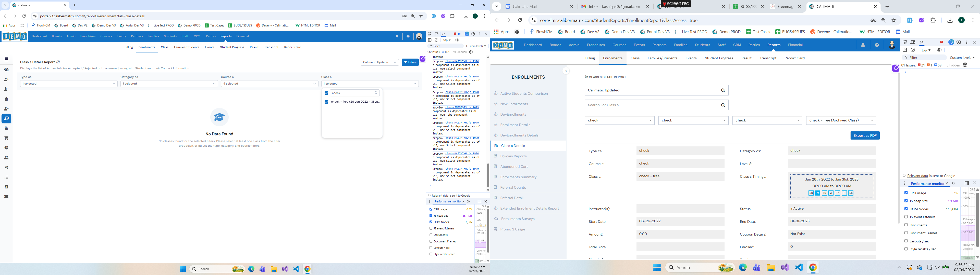Click refresh icon beside Class s Details Report

coord(58,62)
